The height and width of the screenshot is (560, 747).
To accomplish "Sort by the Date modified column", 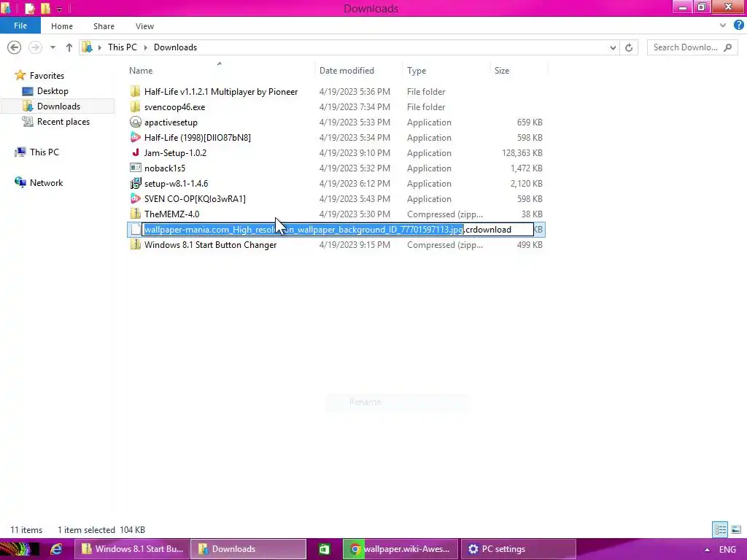I will click(347, 71).
